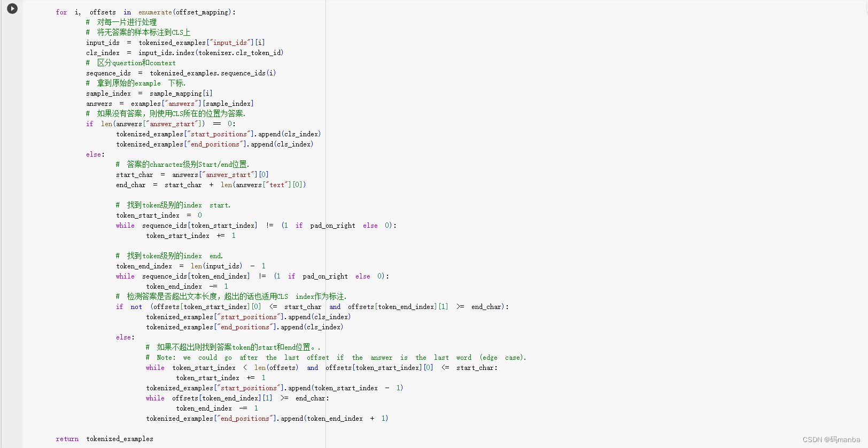Click the comment '# 对每一片进行处理'
868x448 pixels.
[x=121, y=22]
